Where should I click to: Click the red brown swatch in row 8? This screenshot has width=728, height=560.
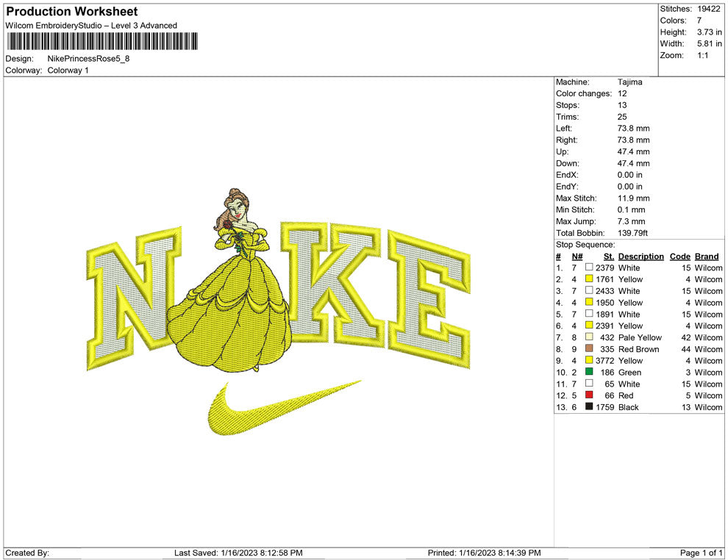tap(589, 348)
